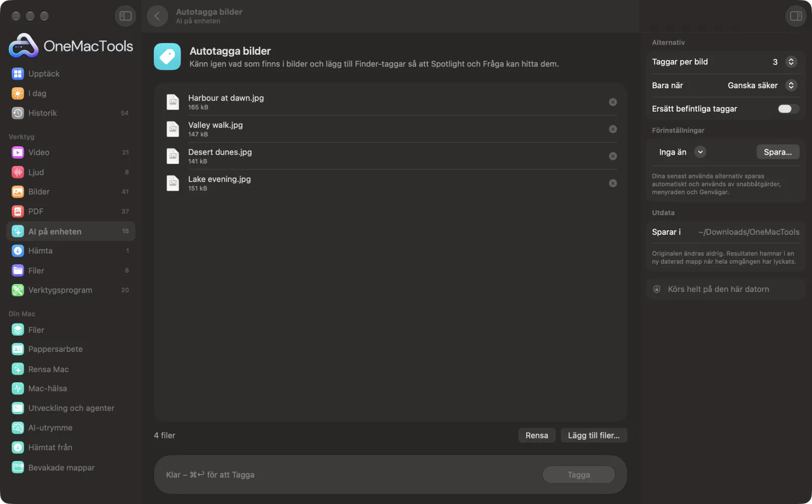Click Lägg till filer... button
The height and width of the screenshot is (504, 812).
(593, 435)
